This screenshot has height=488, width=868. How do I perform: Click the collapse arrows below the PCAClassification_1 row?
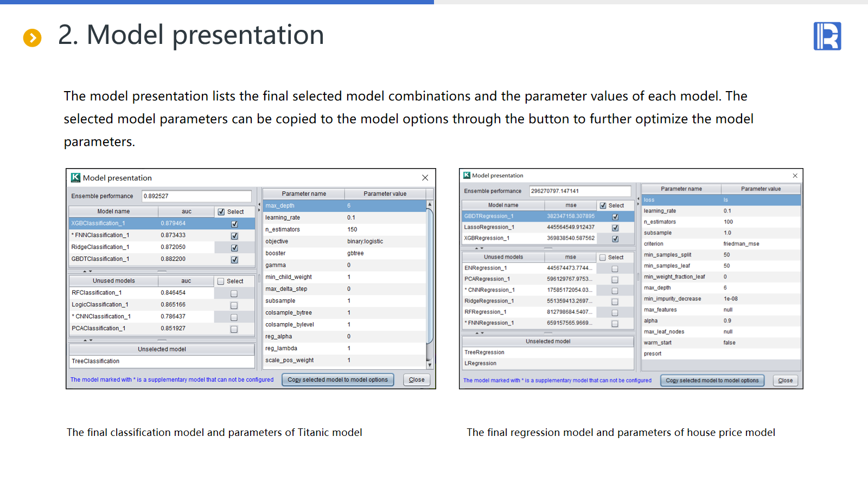pos(87,340)
